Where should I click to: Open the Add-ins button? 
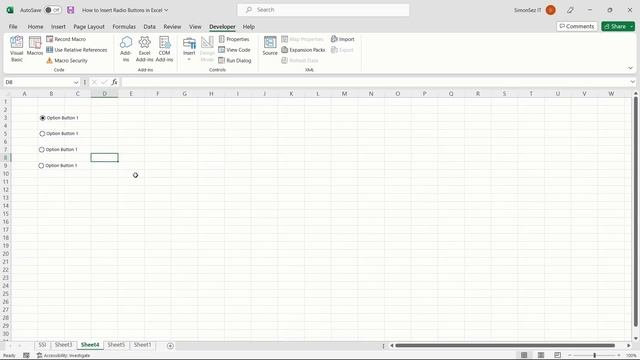pyautogui.click(x=126, y=49)
